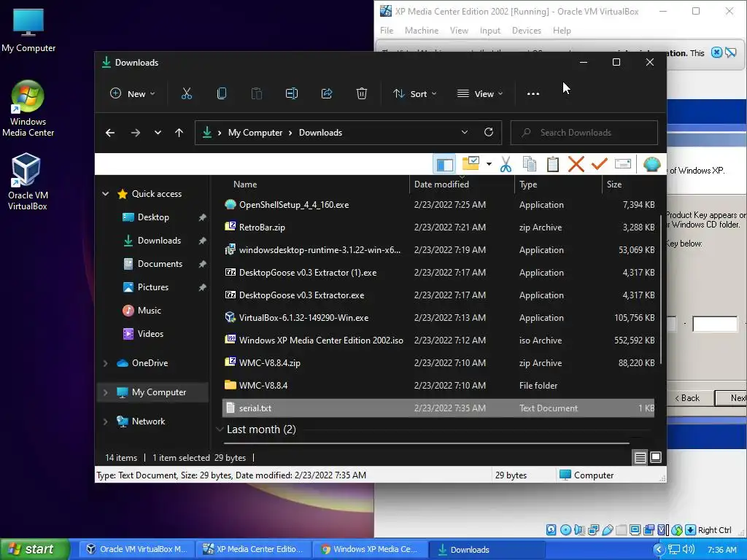Click the classic toolbar orange checkmark properties icon
The image size is (747, 560).
(x=600, y=164)
